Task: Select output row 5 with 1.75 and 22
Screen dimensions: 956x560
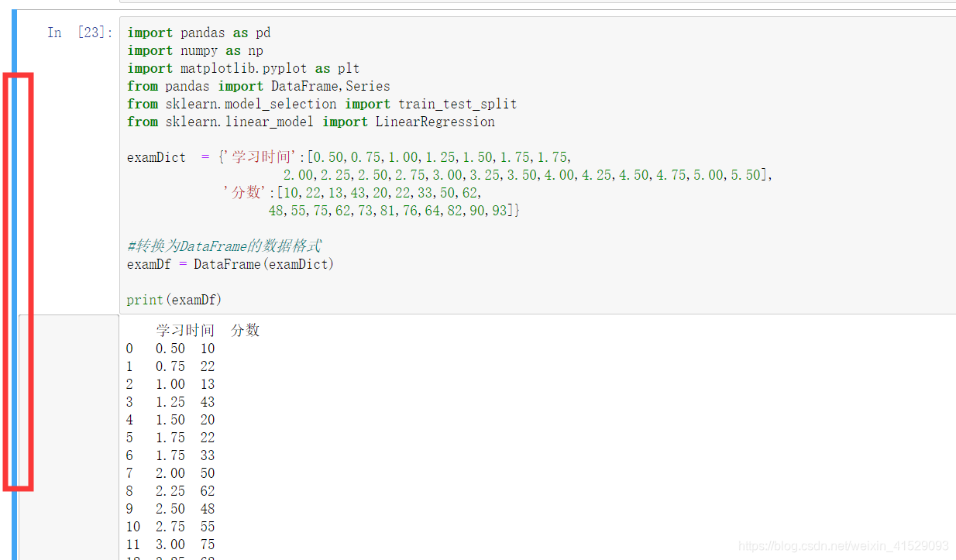Action: (x=170, y=438)
